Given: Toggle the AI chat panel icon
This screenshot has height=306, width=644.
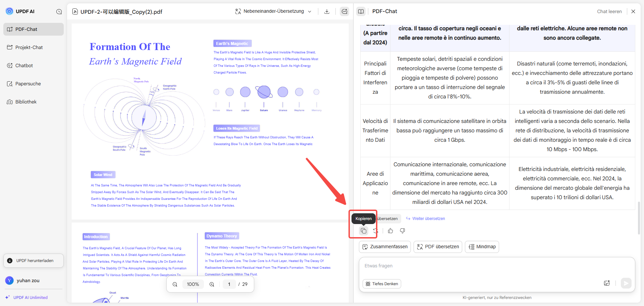Looking at the screenshot, I should [x=344, y=11].
